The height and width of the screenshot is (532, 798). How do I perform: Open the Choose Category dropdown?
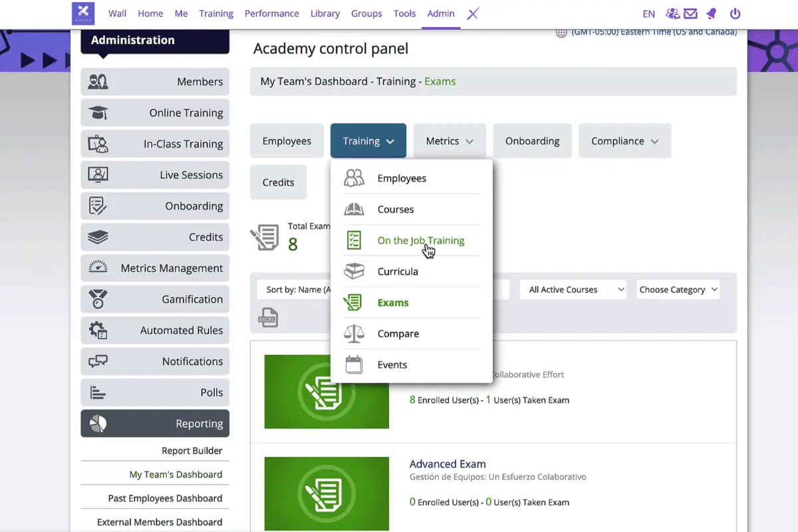(x=678, y=289)
